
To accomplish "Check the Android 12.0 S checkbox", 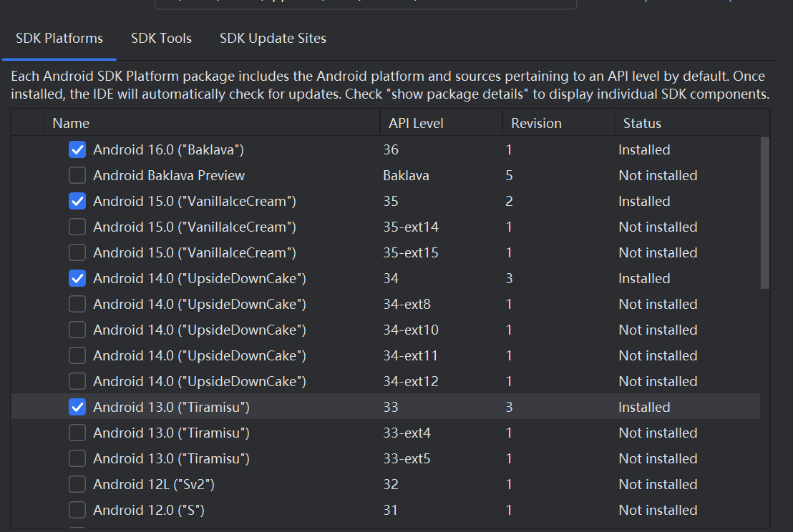I will (77, 511).
